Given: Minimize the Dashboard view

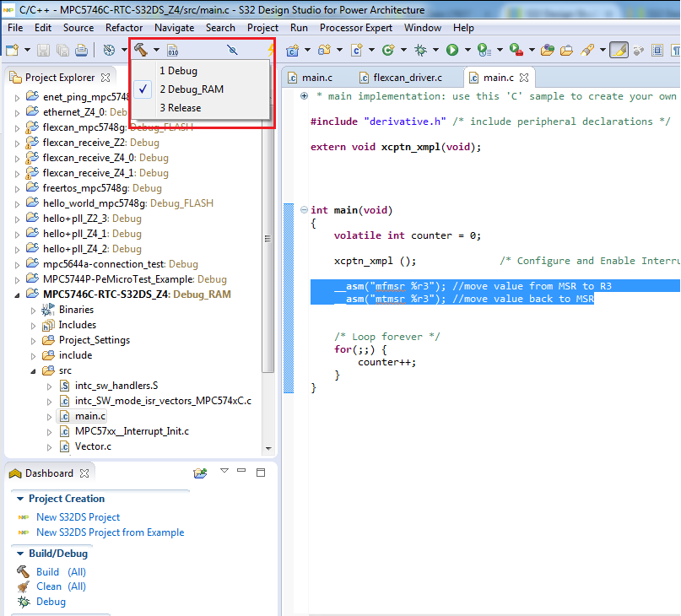Looking at the screenshot, I should (241, 471).
